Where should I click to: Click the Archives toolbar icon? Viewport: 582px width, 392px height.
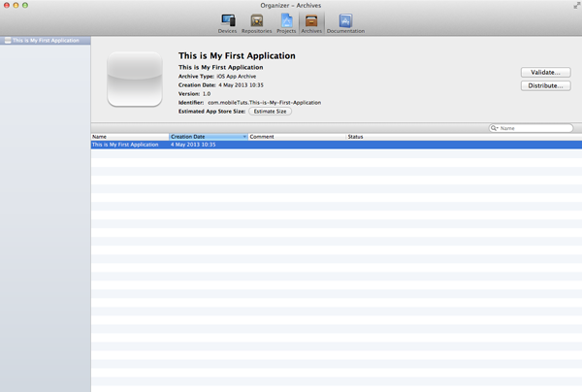pyautogui.click(x=311, y=22)
